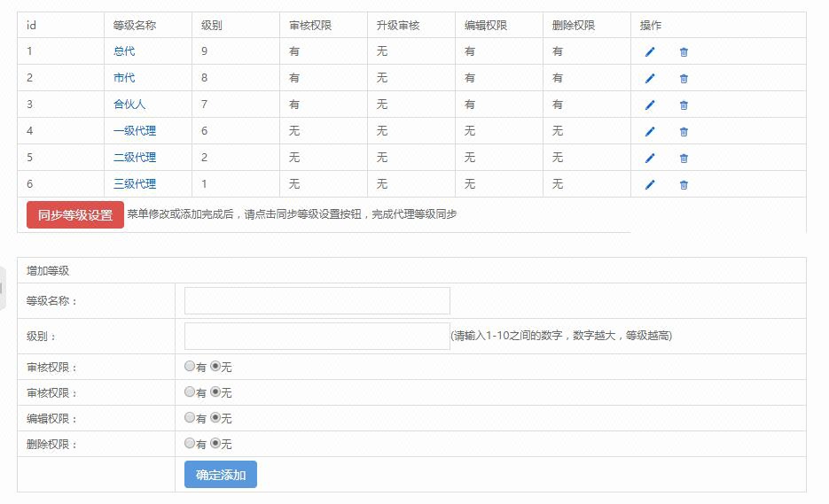Click the 等级名称 text input field
The width and height of the screenshot is (829, 504).
click(317, 300)
